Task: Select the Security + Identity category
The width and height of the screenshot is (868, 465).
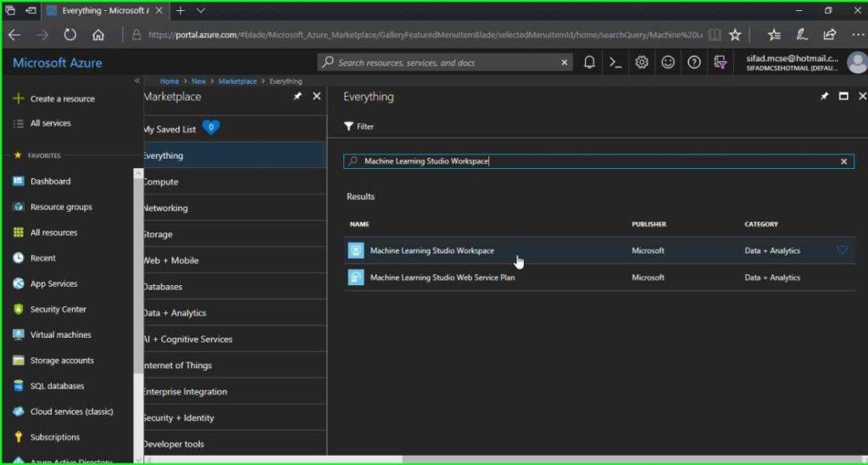Action: click(236, 417)
